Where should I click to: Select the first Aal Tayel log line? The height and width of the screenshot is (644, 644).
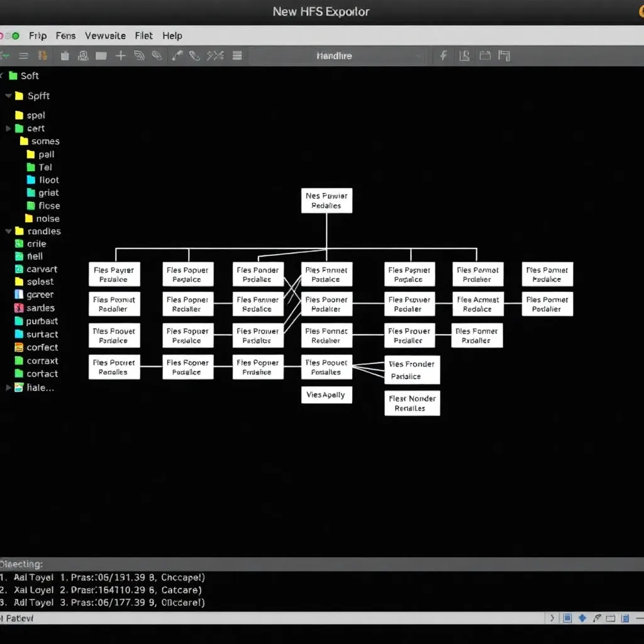[x=104, y=577]
